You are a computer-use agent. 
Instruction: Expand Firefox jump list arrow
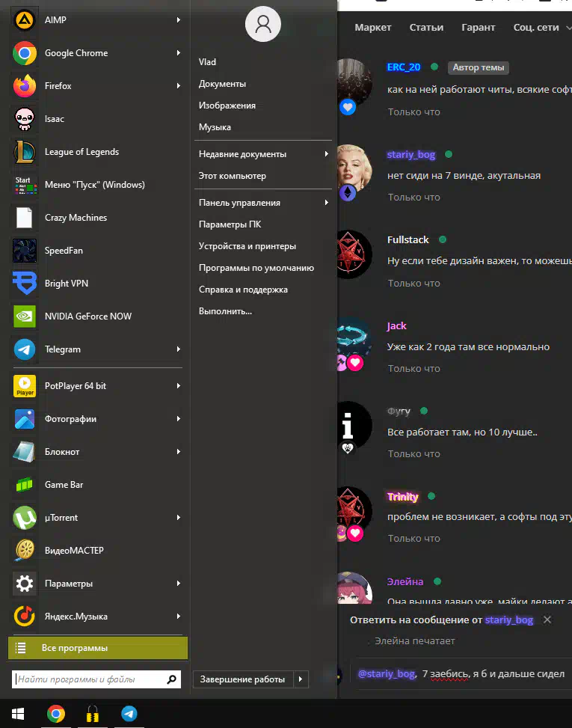(179, 86)
